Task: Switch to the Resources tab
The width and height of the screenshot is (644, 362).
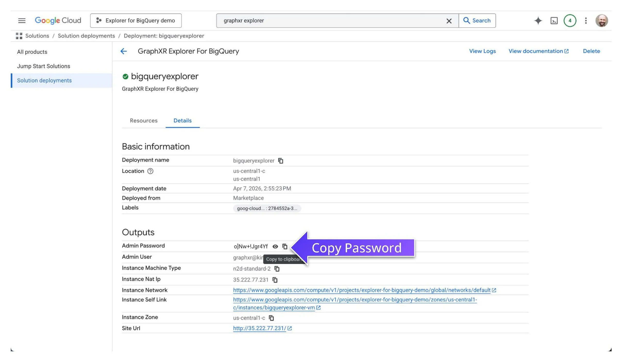Action: click(x=143, y=120)
